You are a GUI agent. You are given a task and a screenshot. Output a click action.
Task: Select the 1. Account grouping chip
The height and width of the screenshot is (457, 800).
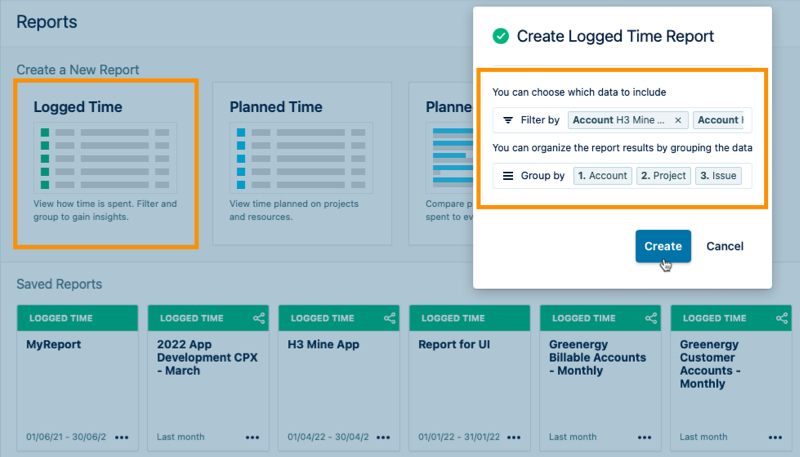pos(603,175)
